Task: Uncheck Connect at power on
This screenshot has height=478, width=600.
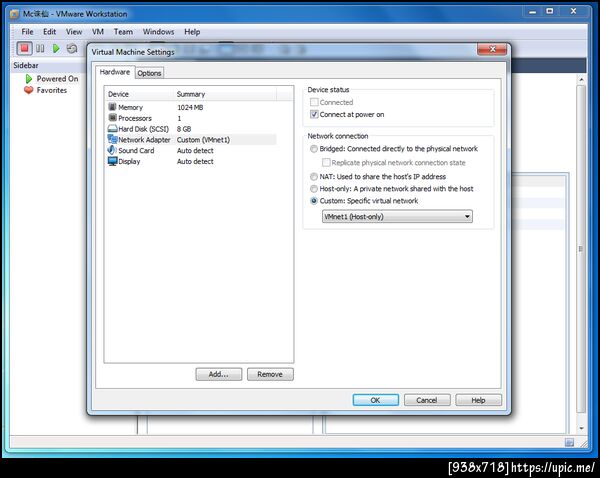Action: click(314, 114)
